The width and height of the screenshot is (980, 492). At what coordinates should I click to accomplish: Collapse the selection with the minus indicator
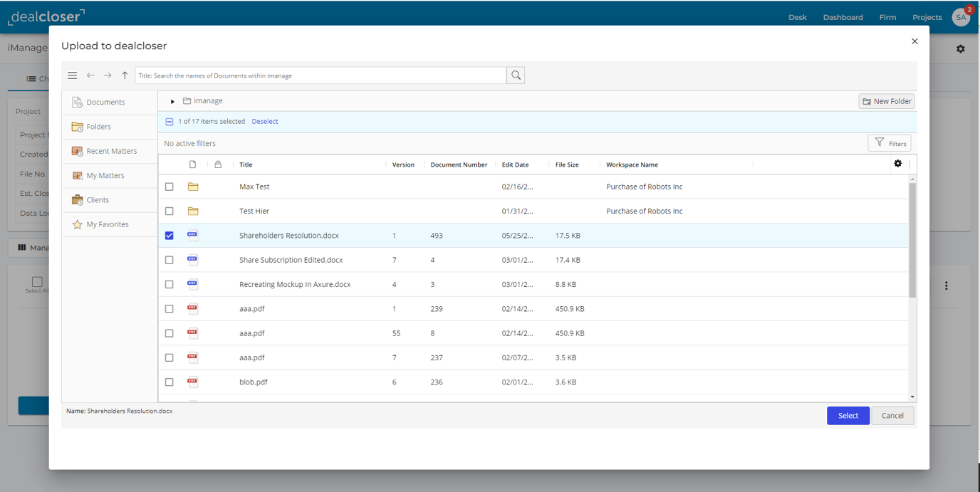tap(169, 121)
